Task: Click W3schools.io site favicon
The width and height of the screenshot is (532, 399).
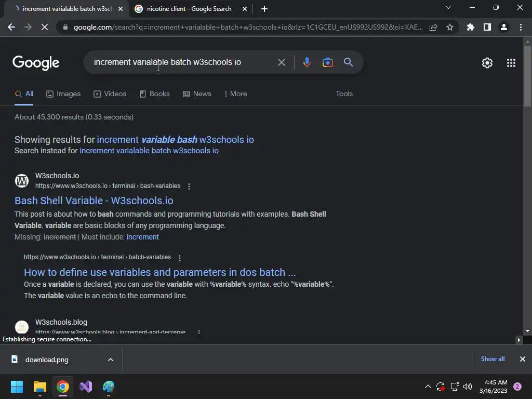Action: click(x=22, y=180)
